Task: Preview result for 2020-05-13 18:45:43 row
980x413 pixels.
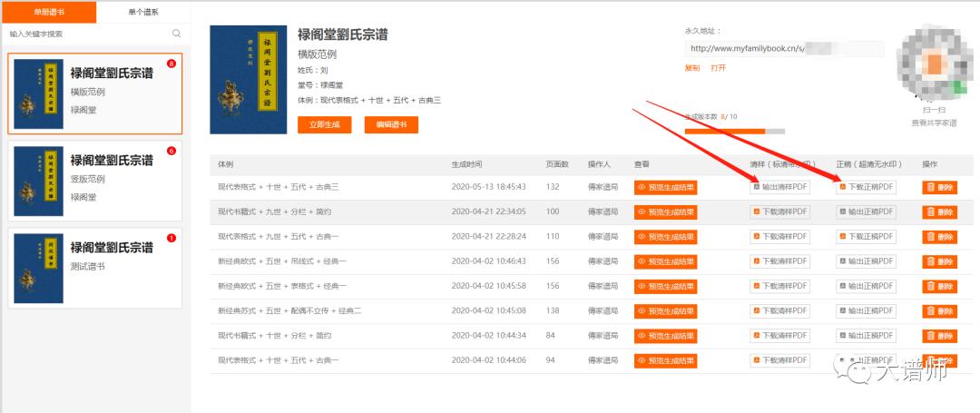Action: click(x=666, y=188)
